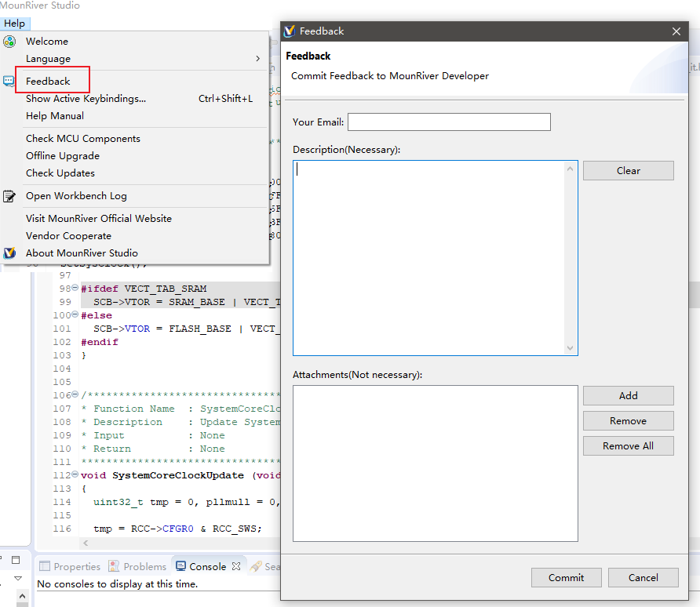Close the Console tab with its X icon
Image resolution: width=700 pixels, height=607 pixels.
tap(236, 566)
